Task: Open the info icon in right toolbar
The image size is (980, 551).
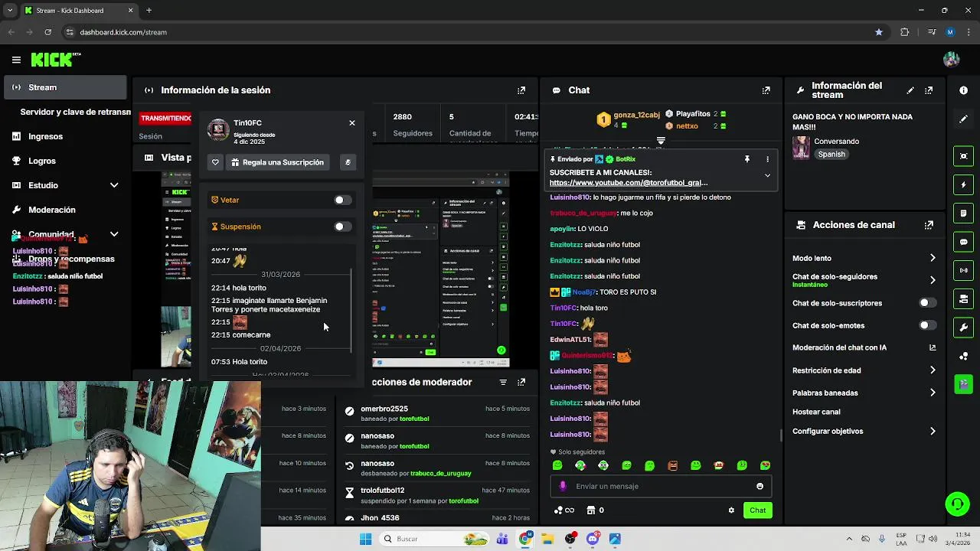Action: (x=963, y=90)
